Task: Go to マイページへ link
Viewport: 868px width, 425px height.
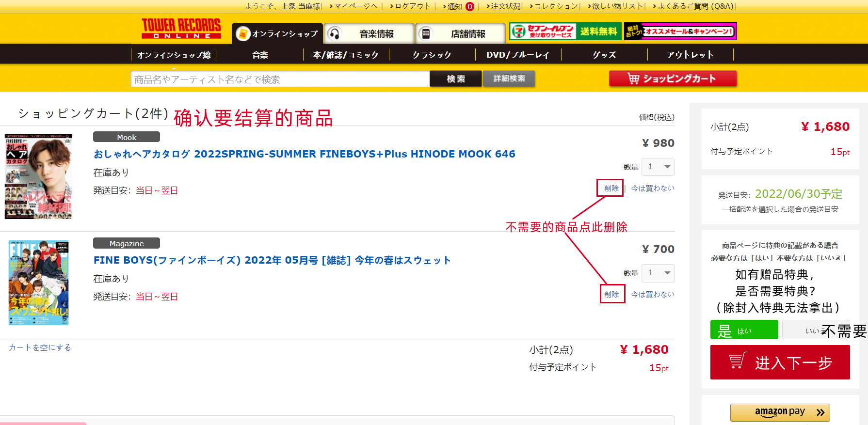Action: (355, 6)
